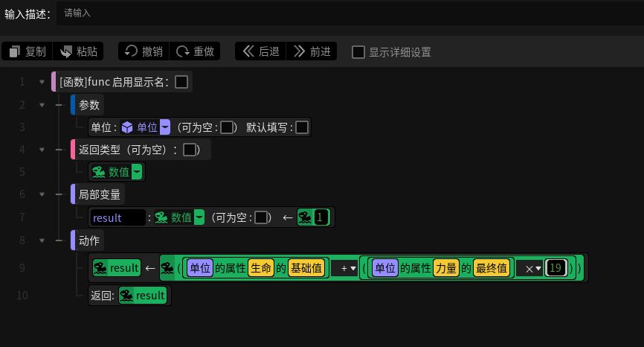Click the green icon beside 数值 on line 7

coord(161,217)
